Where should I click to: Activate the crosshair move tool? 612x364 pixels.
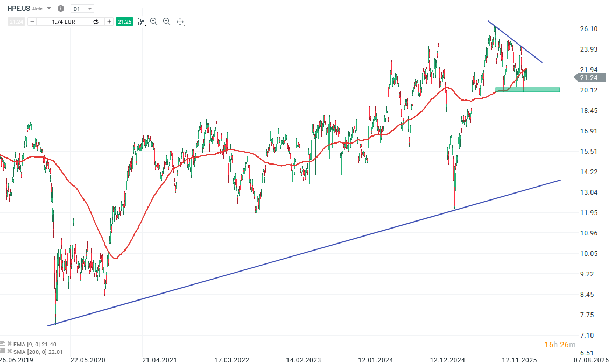pos(180,22)
